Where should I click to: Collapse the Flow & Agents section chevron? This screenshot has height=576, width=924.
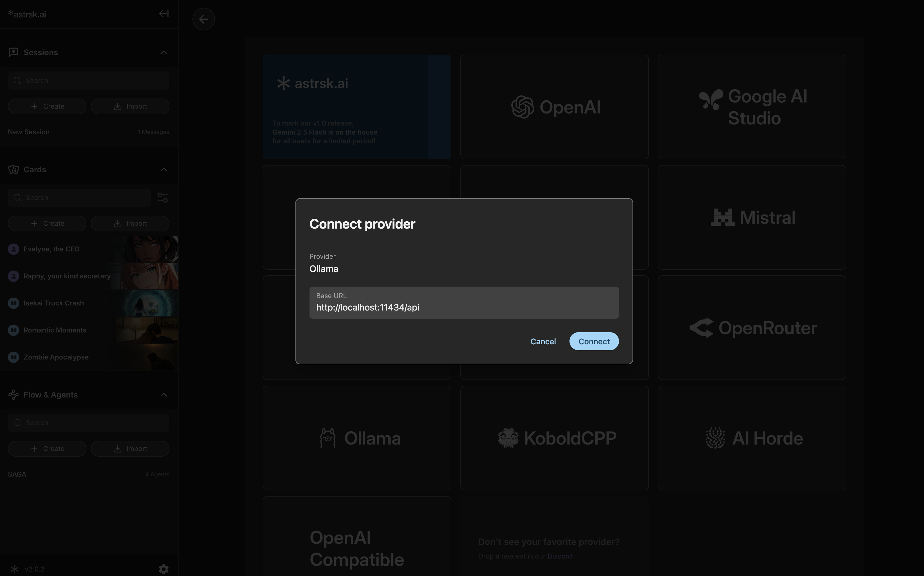click(x=164, y=395)
